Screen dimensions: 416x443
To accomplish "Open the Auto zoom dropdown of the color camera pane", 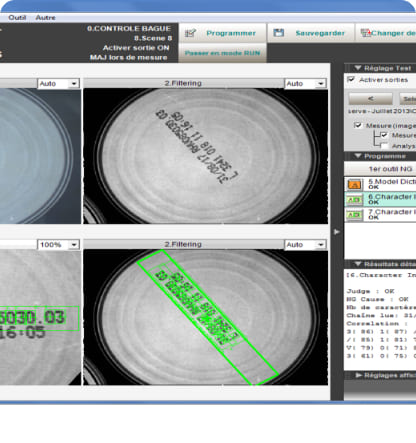I will pyautogui.click(x=59, y=83).
